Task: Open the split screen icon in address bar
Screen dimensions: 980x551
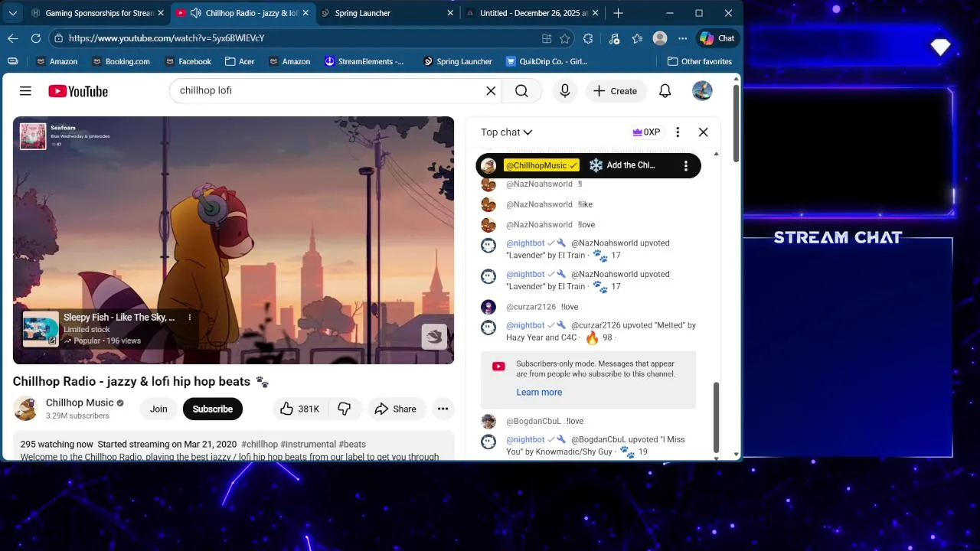Action: (x=547, y=38)
